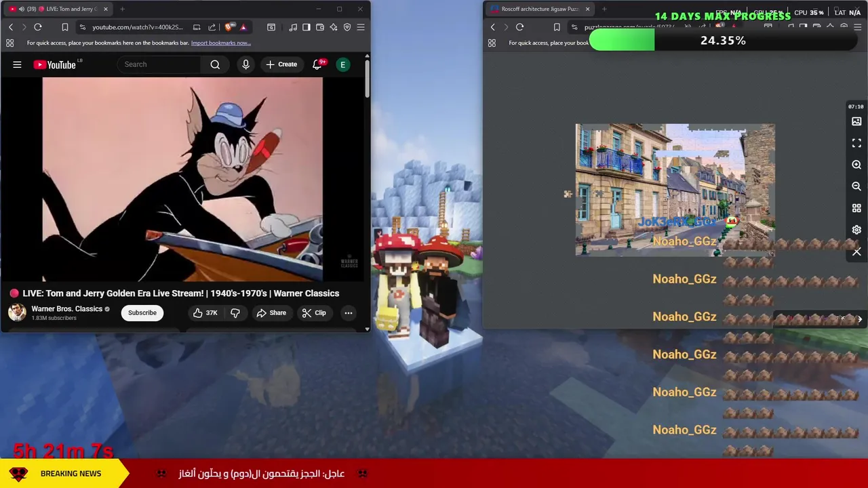Close the Tom and Jerry browser tab

coord(105,9)
